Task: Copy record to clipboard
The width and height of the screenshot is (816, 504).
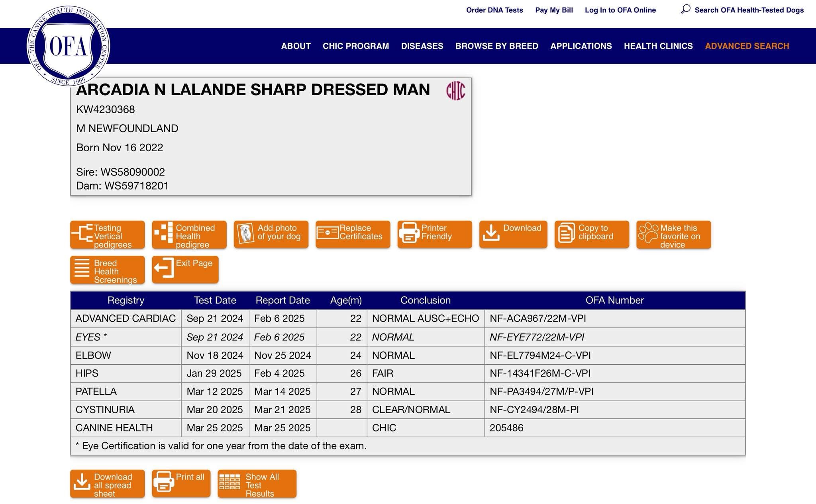Action: [x=592, y=234]
